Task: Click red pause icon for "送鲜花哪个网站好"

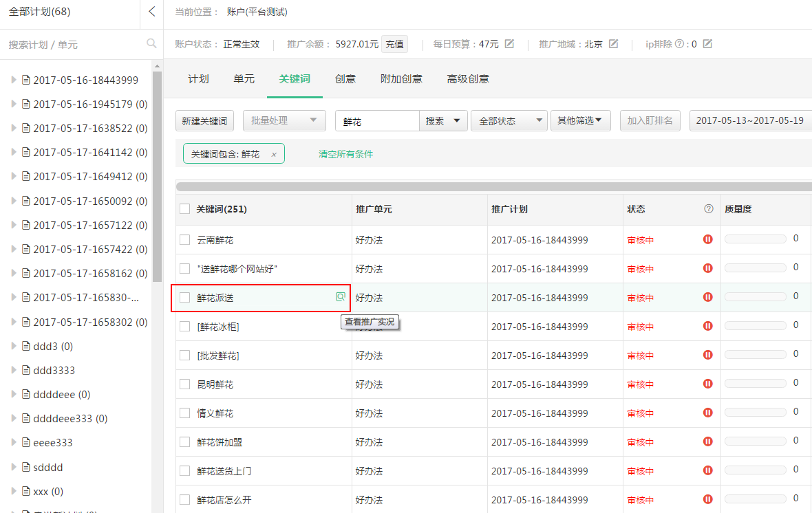Action: coord(707,268)
